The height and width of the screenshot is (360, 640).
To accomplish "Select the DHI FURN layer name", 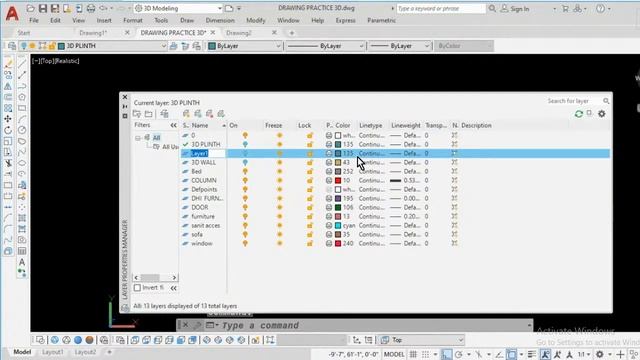I will [207, 198].
